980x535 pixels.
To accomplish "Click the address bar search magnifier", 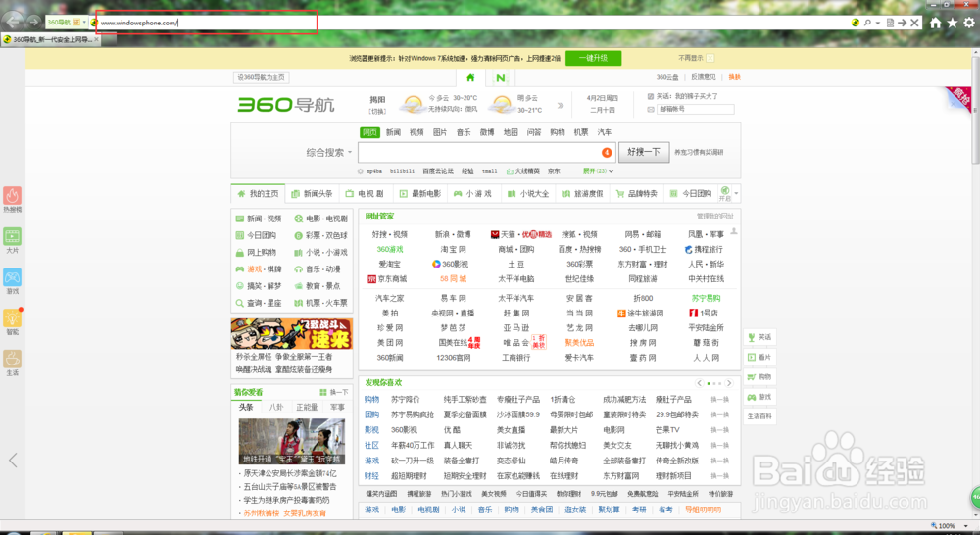I will point(867,23).
